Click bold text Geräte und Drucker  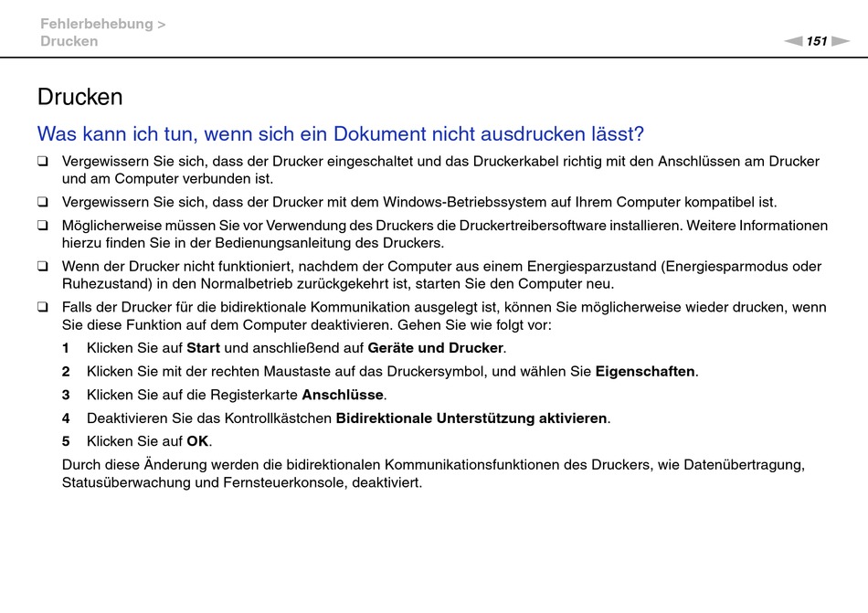tap(435, 348)
